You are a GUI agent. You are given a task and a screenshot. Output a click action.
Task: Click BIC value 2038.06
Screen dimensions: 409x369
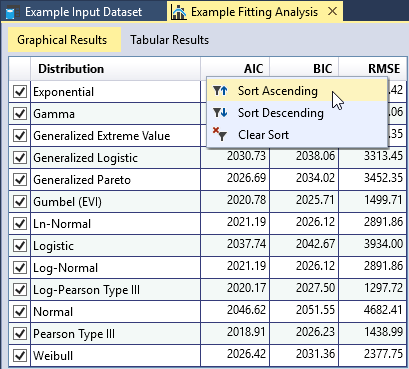click(x=315, y=156)
